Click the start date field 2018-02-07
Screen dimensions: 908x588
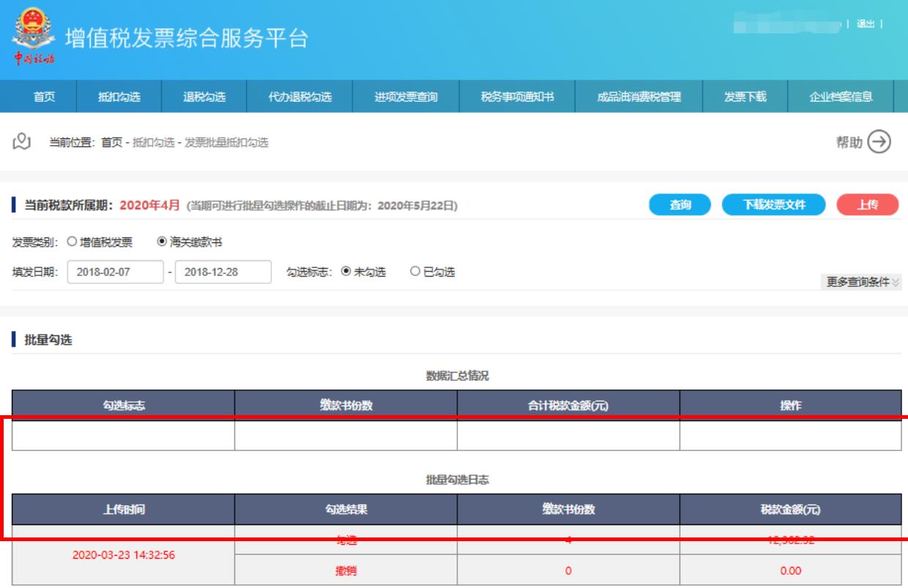(115, 272)
